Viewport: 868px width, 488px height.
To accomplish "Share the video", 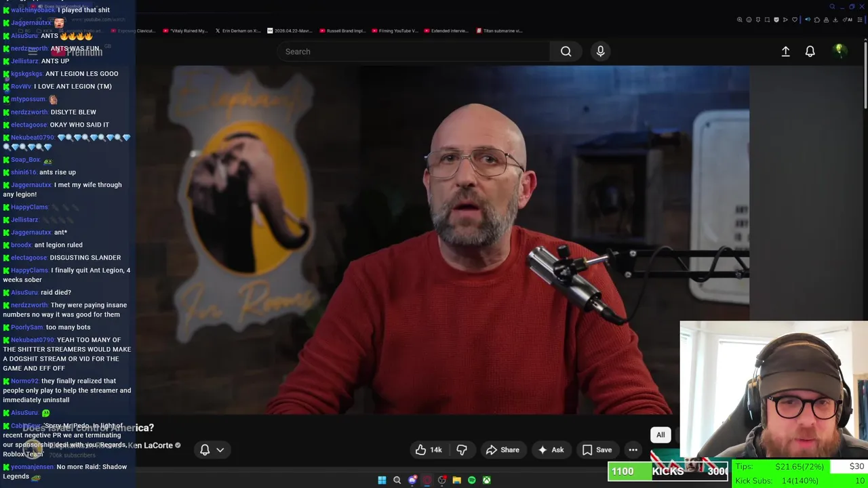I will tap(502, 450).
